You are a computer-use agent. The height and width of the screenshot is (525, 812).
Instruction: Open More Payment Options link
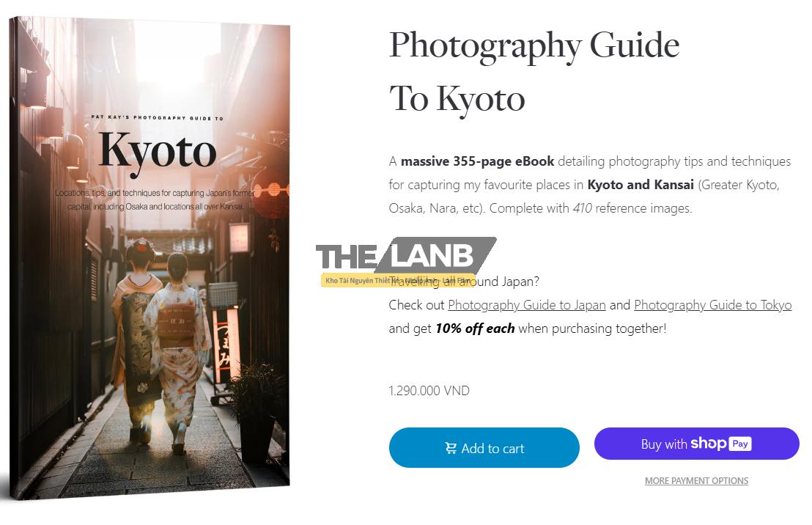(696, 481)
